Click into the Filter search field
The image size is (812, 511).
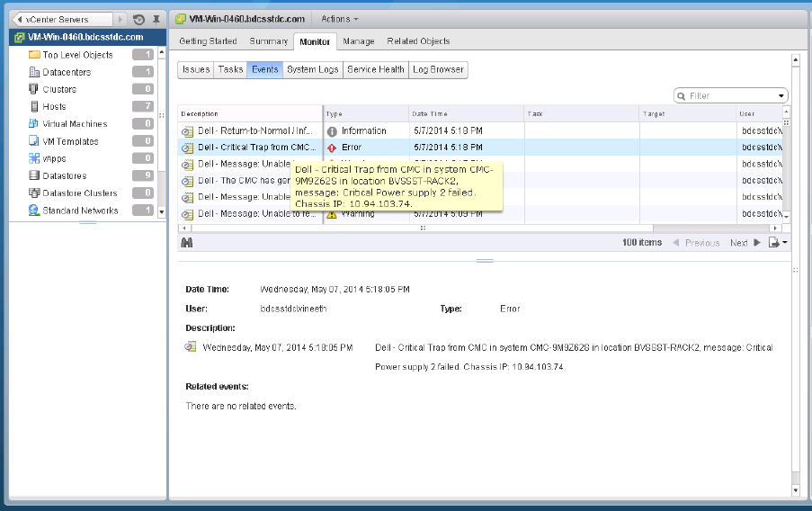tap(731, 96)
